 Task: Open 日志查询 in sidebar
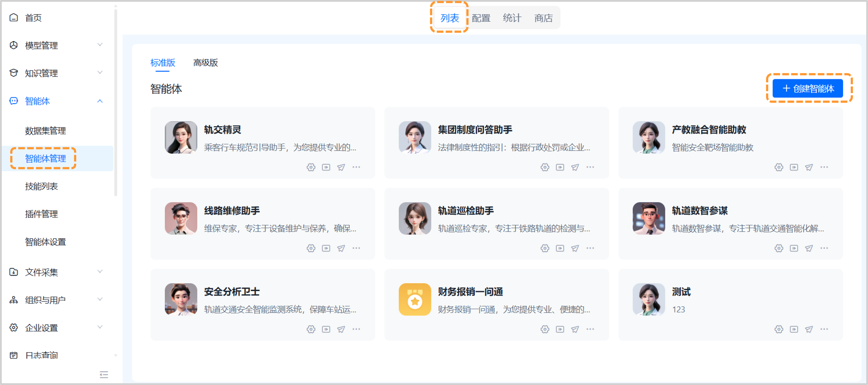pyautogui.click(x=42, y=355)
